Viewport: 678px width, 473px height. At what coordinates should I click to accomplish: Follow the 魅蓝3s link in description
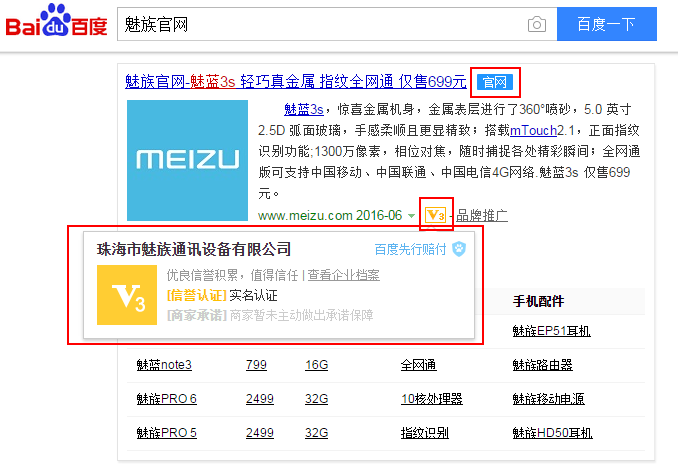point(304,109)
